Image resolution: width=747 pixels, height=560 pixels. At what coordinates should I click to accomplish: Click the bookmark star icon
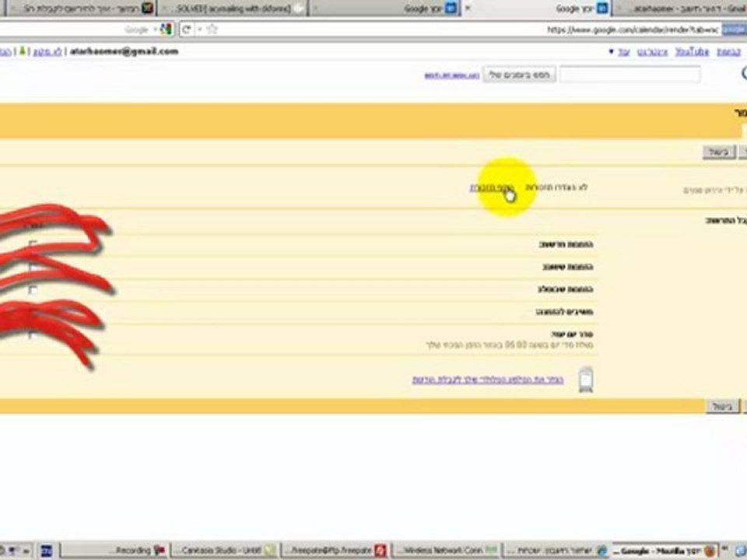tap(212, 30)
